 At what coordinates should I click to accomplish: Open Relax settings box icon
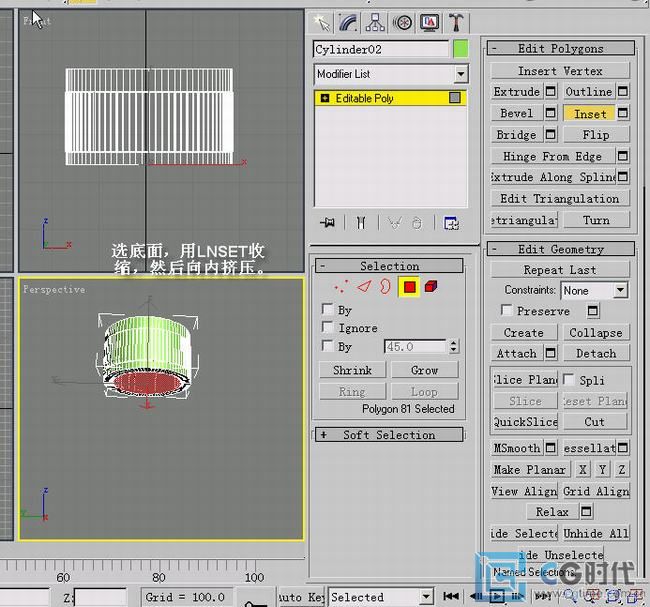coord(586,512)
